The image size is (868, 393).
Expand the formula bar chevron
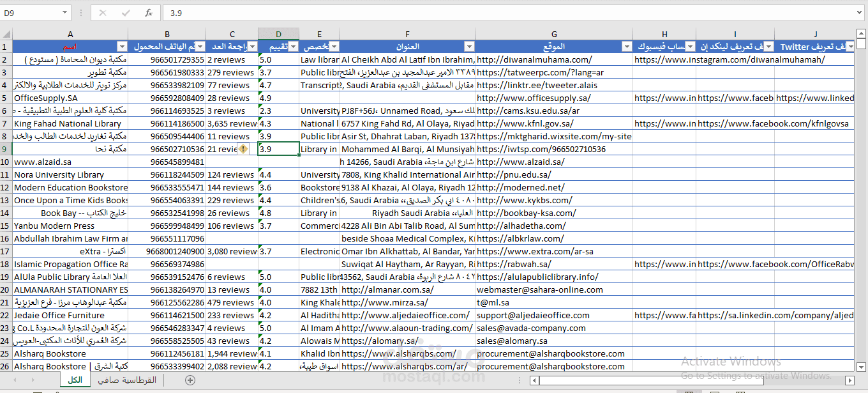coord(860,13)
